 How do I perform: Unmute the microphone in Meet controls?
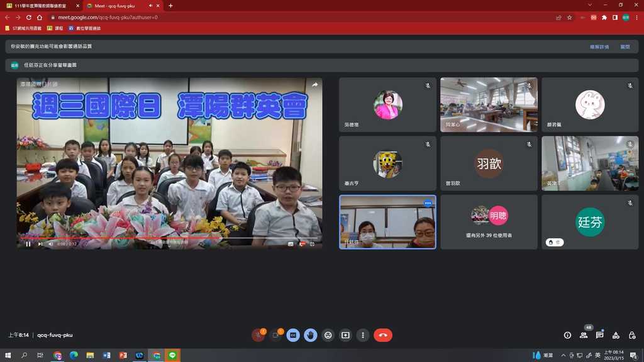[258, 336]
